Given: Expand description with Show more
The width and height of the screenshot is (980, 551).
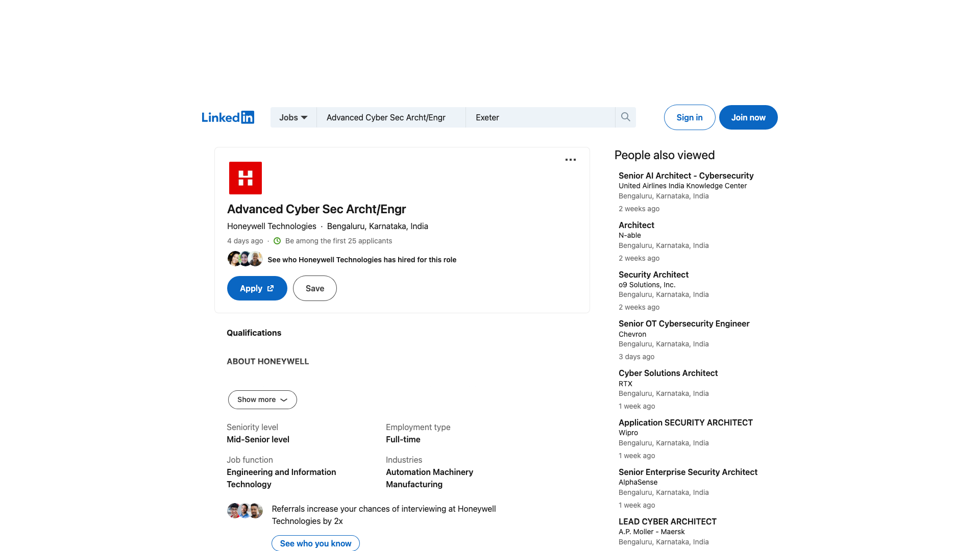Looking at the screenshot, I should [x=262, y=399].
